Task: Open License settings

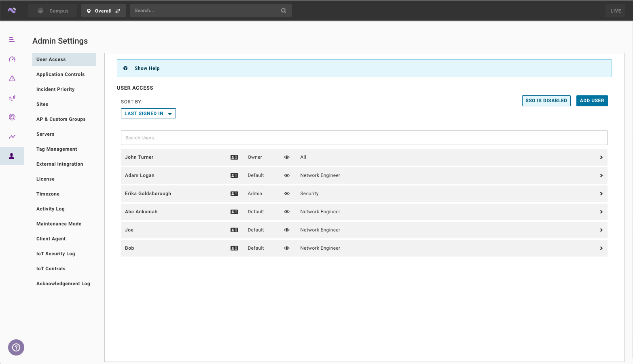Action: (x=45, y=179)
